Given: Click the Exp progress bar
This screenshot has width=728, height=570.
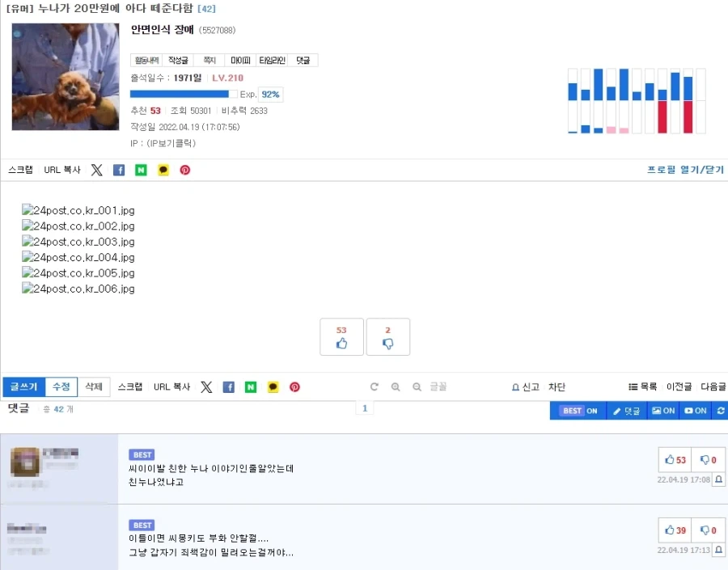Looking at the screenshot, I should [x=184, y=95].
